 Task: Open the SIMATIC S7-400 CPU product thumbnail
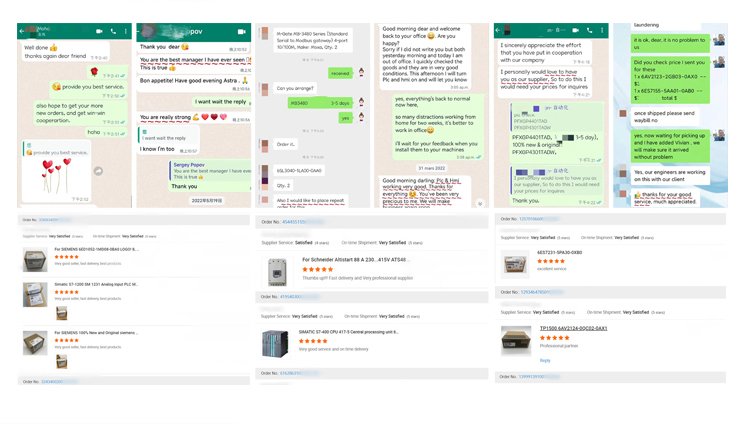point(275,344)
